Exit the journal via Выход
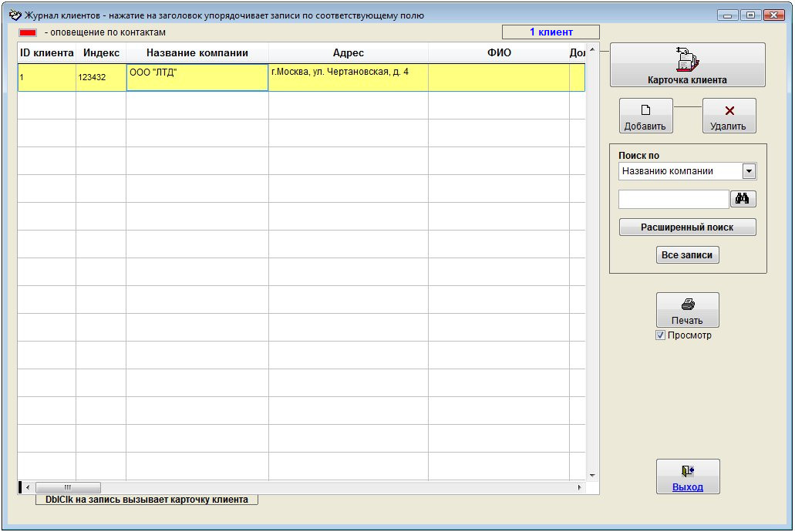 [x=688, y=476]
